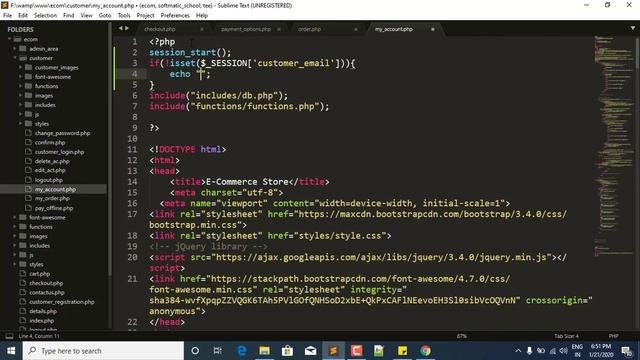Open the Find menu

69,16
